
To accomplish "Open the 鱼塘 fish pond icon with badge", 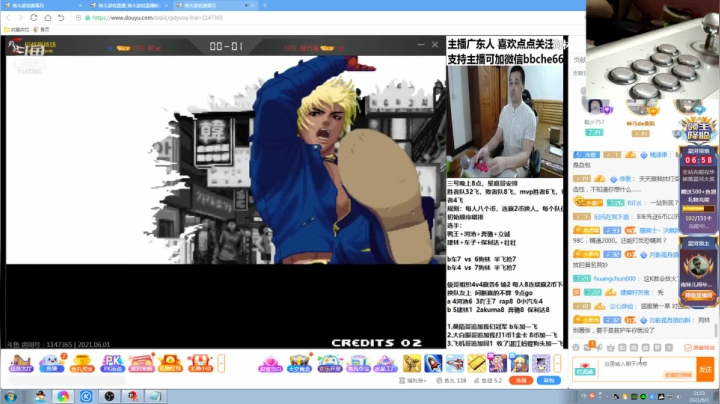I will pos(52,364).
